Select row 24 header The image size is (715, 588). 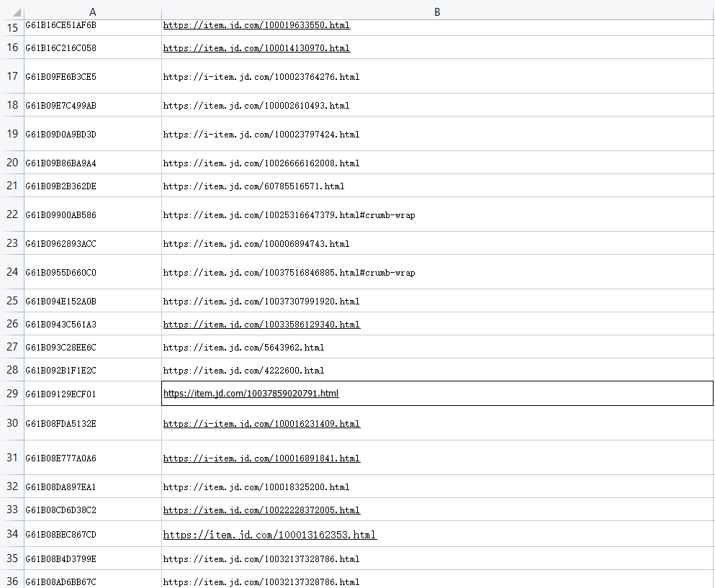point(12,272)
